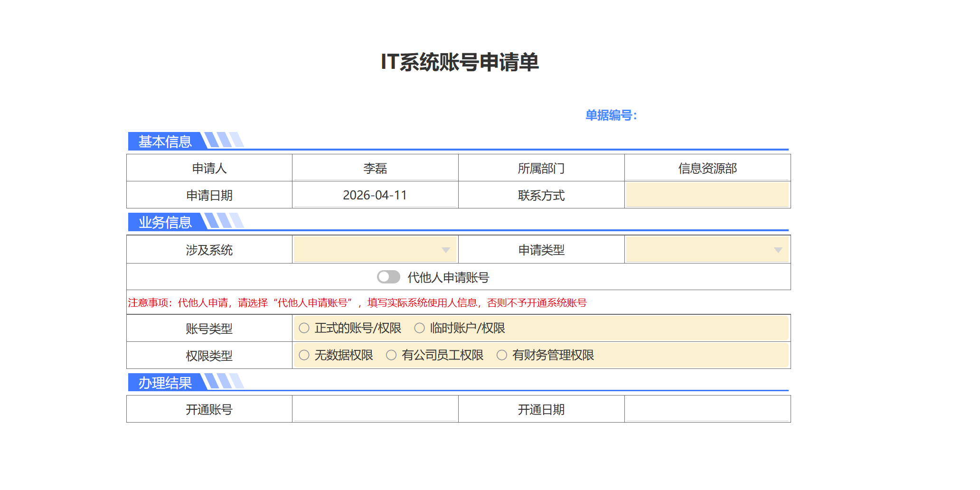Viewport: 980px width, 490px height.
Task: Click the red 注意事项 notice text
Action: (x=357, y=303)
